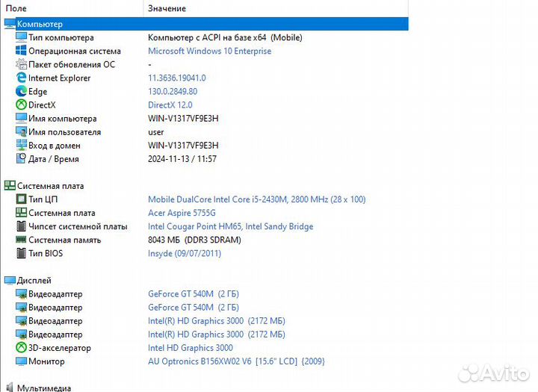Open the Intel HD Graphics 3000 accelerator link
538x392 pixels.
(x=190, y=348)
